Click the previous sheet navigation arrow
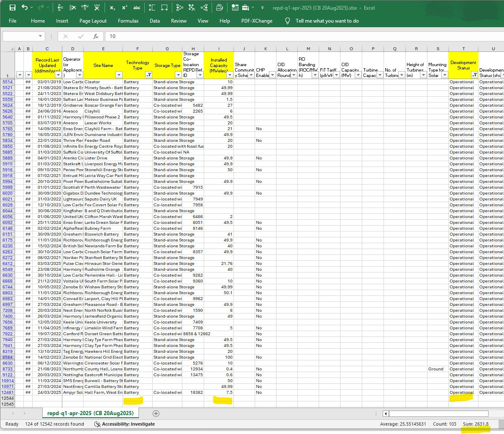This screenshot has height=434, width=504. (x=13, y=413)
